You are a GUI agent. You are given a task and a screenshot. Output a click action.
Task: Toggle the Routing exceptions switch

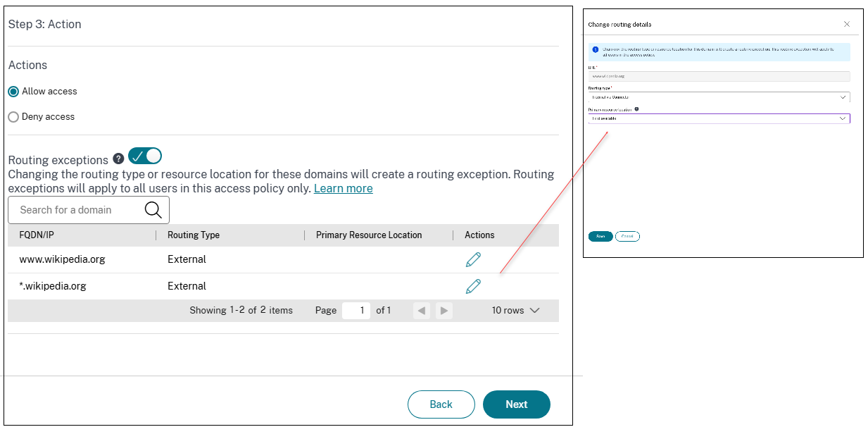click(x=145, y=156)
